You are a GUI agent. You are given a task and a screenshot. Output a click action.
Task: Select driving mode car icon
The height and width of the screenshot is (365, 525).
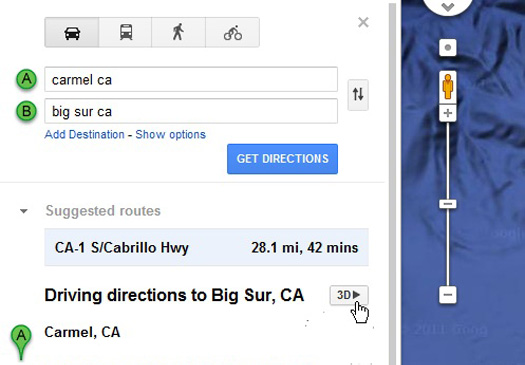pos(72,32)
